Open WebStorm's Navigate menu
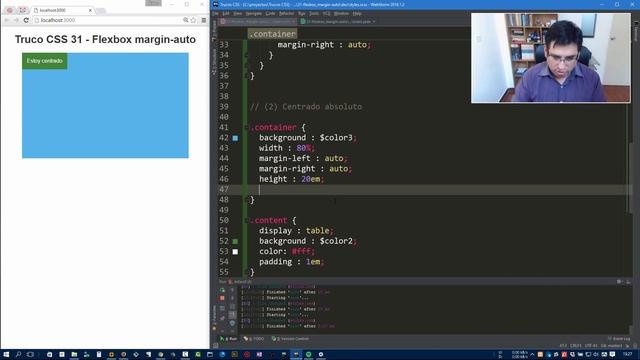This screenshot has width=640, height=360. 253,13
